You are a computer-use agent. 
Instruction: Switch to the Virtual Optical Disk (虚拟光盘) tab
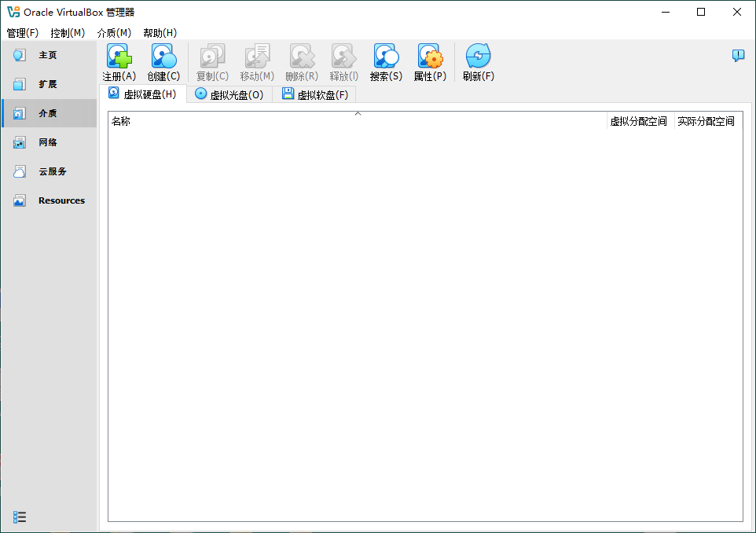(x=229, y=94)
